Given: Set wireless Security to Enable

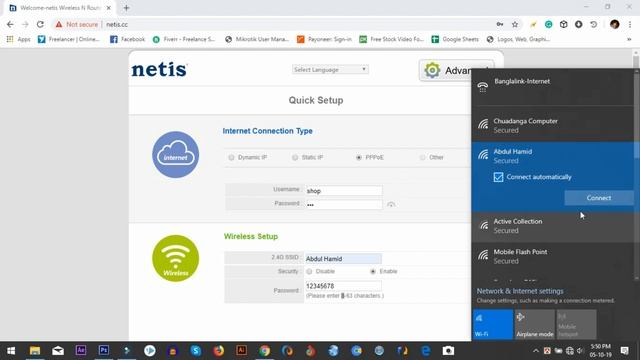Looking at the screenshot, I should [373, 271].
